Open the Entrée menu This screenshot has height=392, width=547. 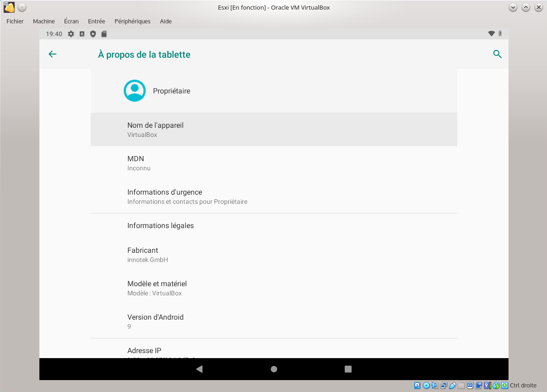click(x=97, y=21)
